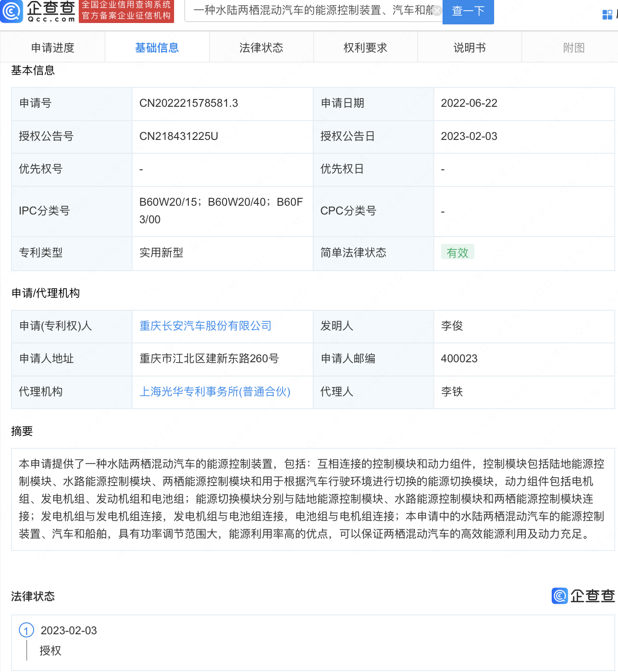
Task: Open the 权利要求 tab
Action: (x=365, y=46)
